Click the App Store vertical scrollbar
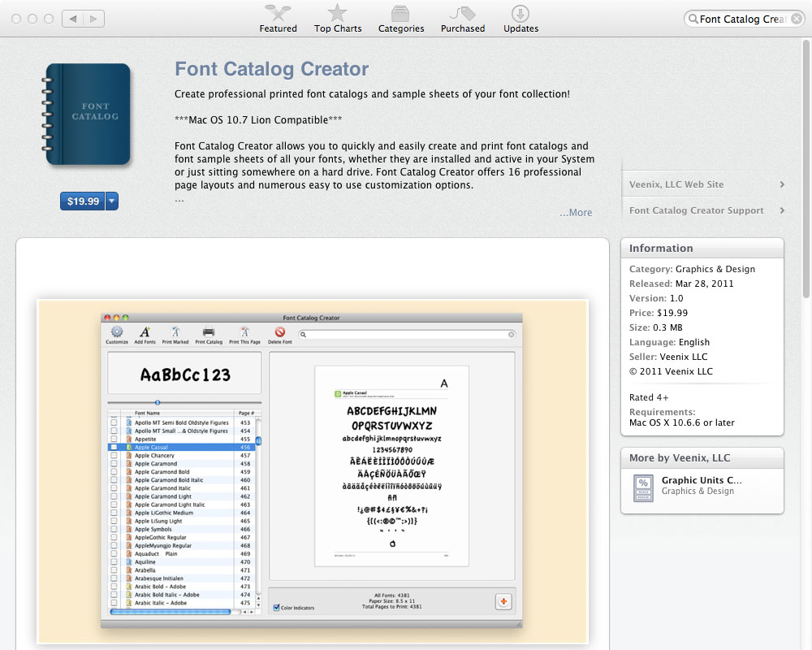The height and width of the screenshot is (650, 812). click(x=806, y=170)
